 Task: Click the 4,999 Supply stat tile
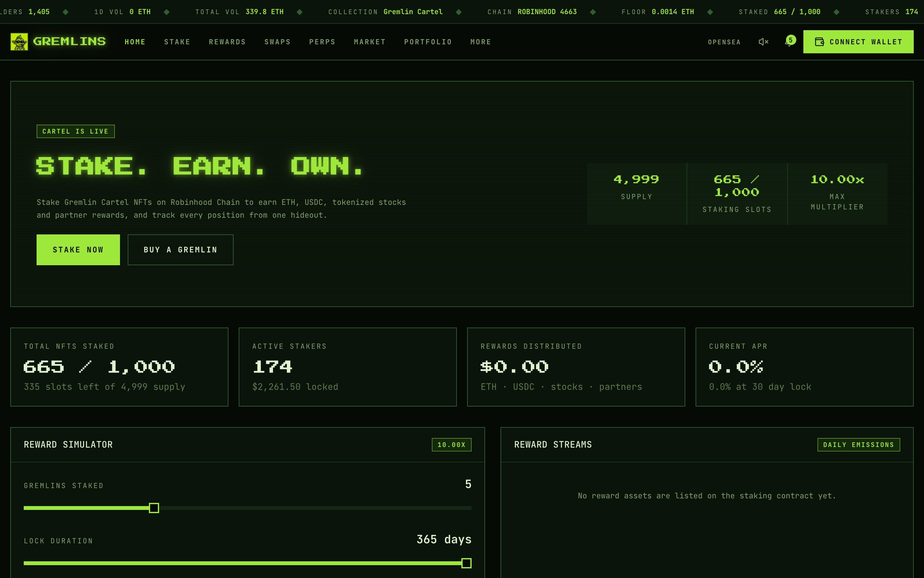(637, 194)
